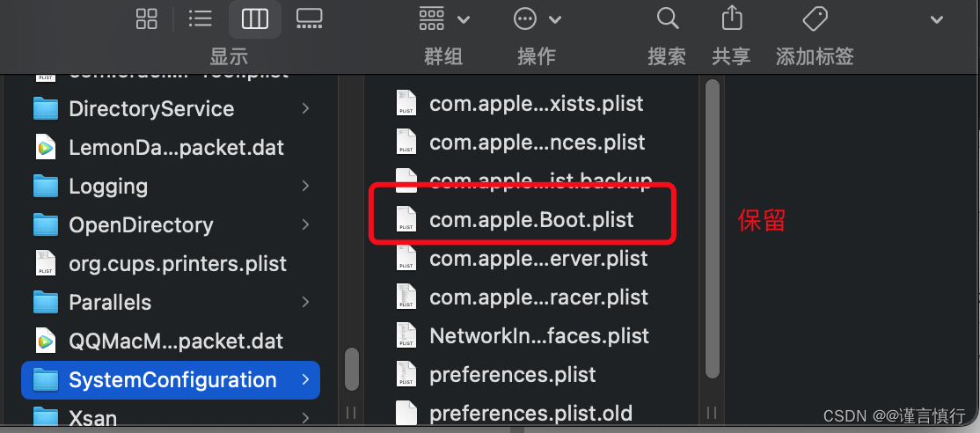Select com.apple…erver.plist file
This screenshot has width=980, height=433.
pos(538,258)
